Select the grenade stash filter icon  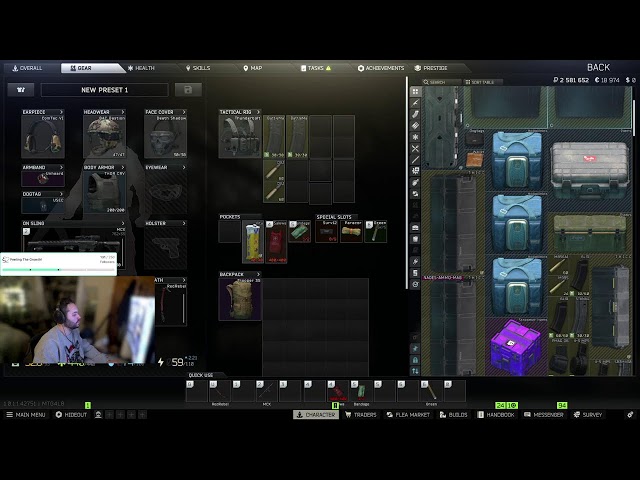point(415,182)
